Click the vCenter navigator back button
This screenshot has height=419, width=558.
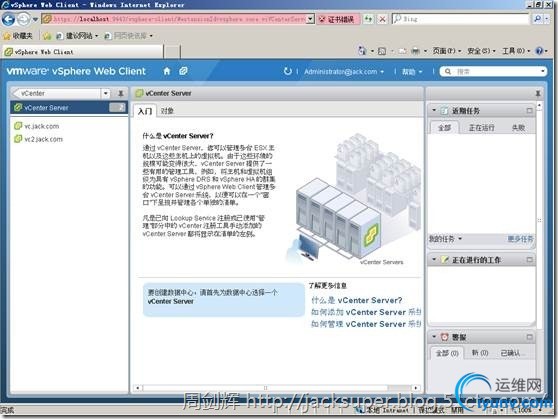tap(57, 93)
